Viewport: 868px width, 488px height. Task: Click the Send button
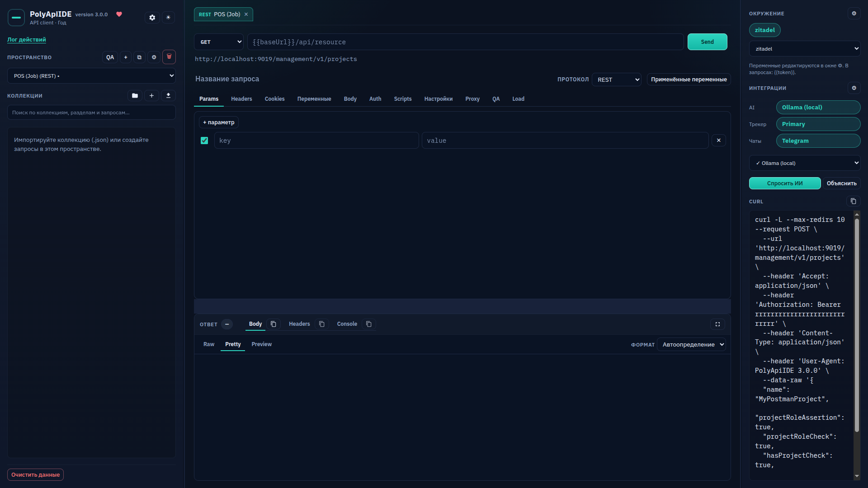708,42
